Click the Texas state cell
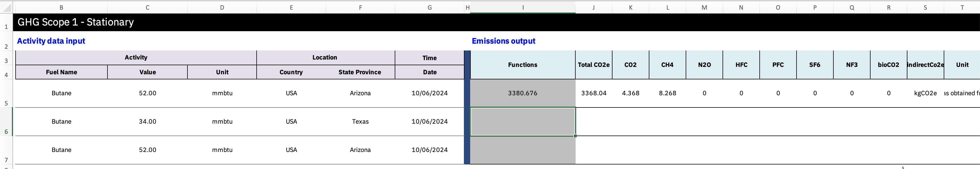This screenshot has width=980, height=169. pos(360,122)
